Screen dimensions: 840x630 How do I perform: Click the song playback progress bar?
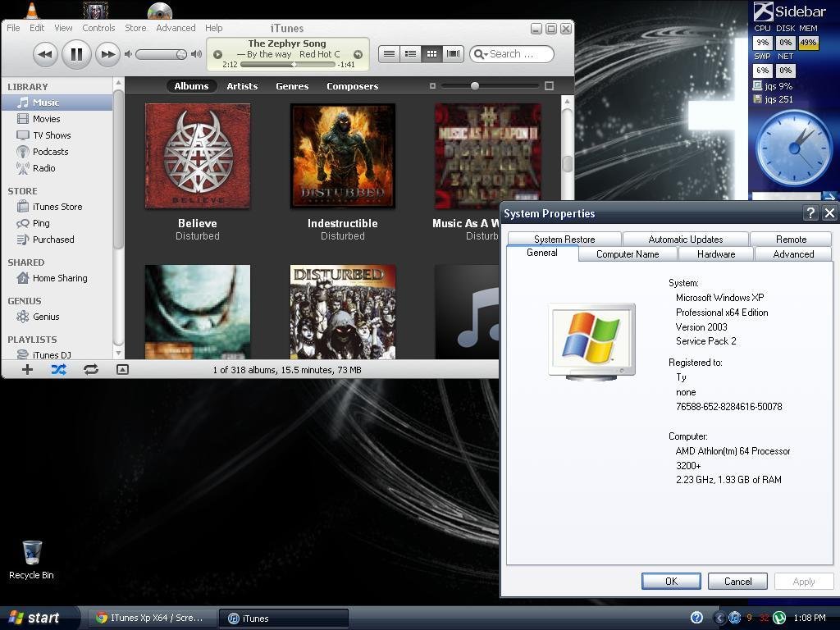click(x=288, y=64)
